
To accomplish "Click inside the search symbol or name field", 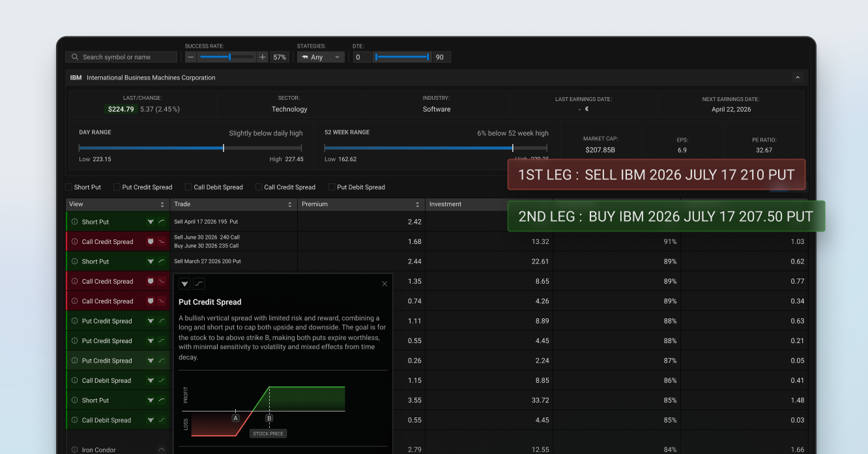I will pos(124,57).
